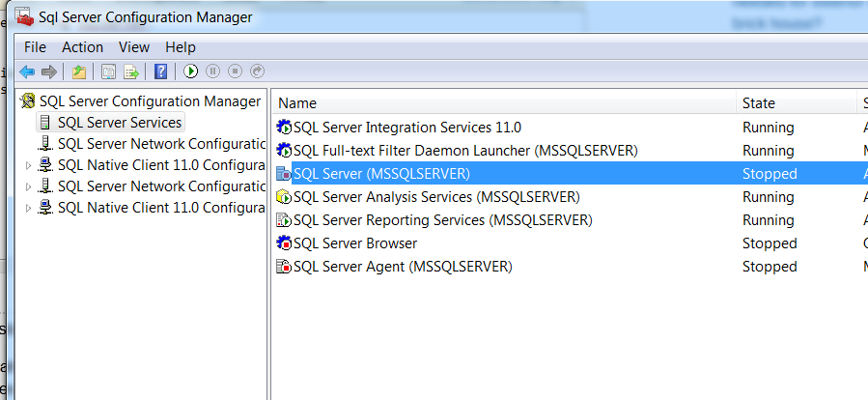The height and width of the screenshot is (400, 868).
Task: Click Running state of Integration Services 11.0
Action: tap(769, 128)
